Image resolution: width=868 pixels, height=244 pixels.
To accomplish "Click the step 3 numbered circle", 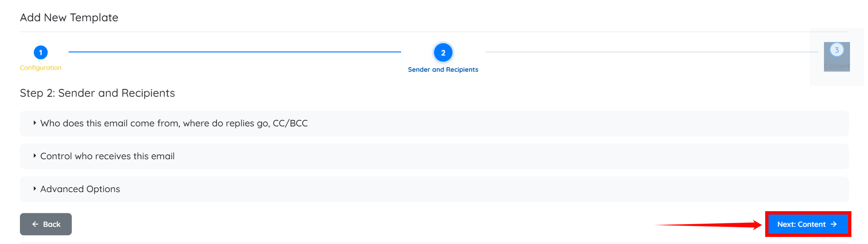I will click(837, 50).
